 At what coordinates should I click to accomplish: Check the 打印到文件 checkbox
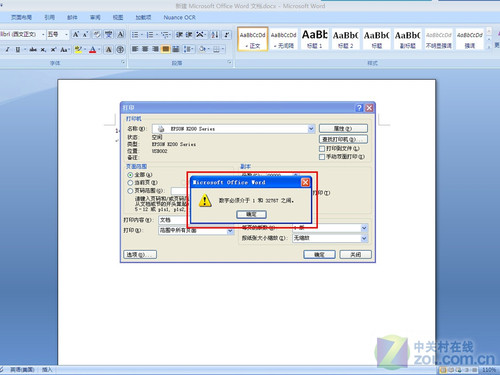click(x=322, y=148)
